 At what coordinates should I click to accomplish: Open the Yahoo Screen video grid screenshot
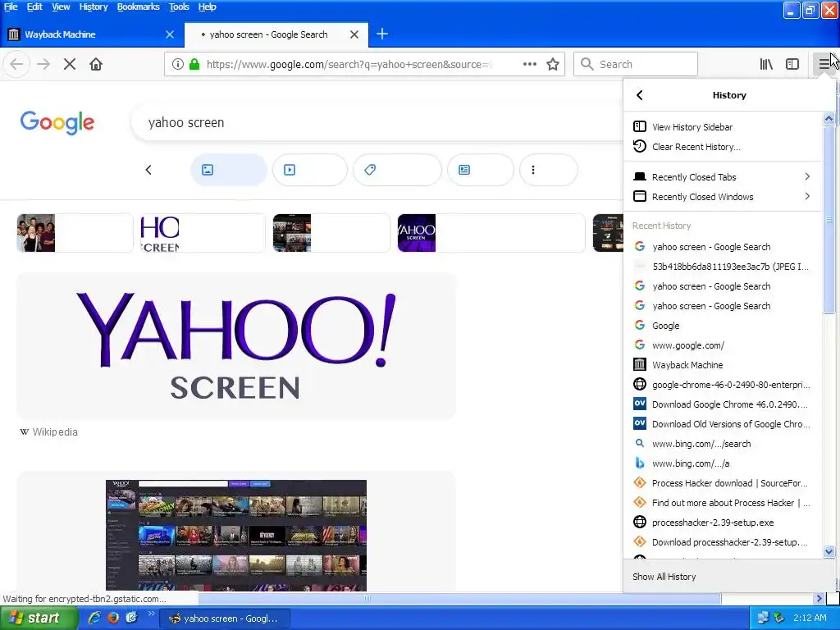236,535
